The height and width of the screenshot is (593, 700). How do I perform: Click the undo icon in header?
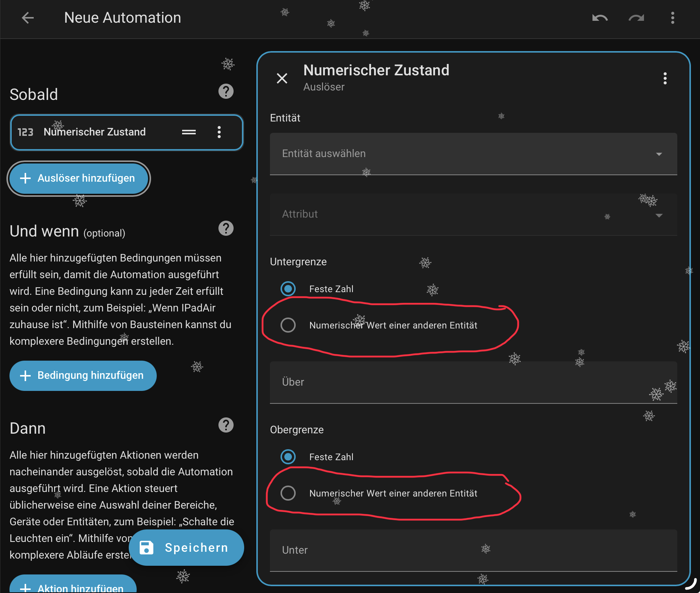tap(600, 18)
